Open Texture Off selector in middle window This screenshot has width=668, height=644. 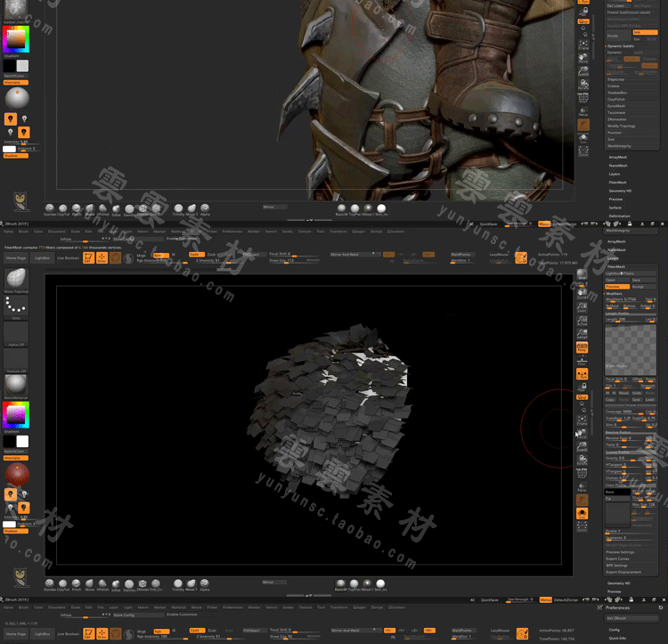point(16,361)
